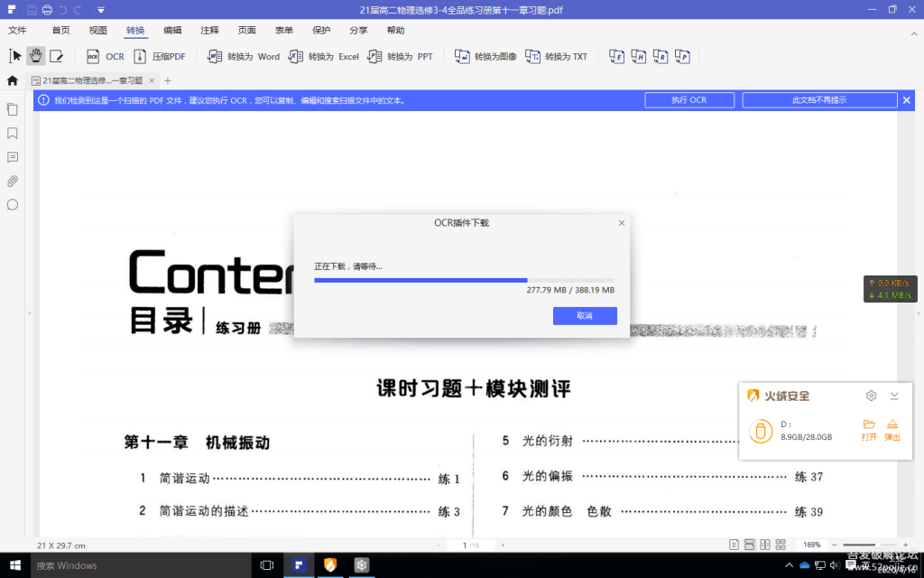
Task: Click the convert 'P' format icon
Action: pyautogui.click(x=682, y=57)
